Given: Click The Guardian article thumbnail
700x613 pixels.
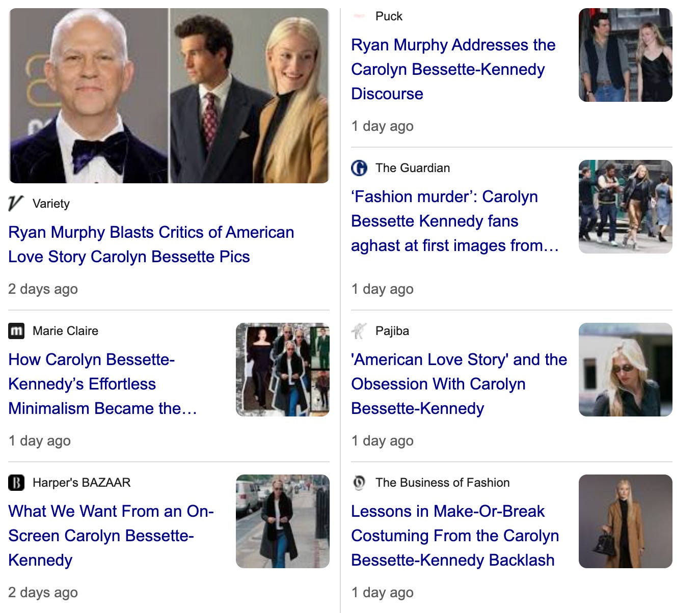Looking at the screenshot, I should (626, 207).
